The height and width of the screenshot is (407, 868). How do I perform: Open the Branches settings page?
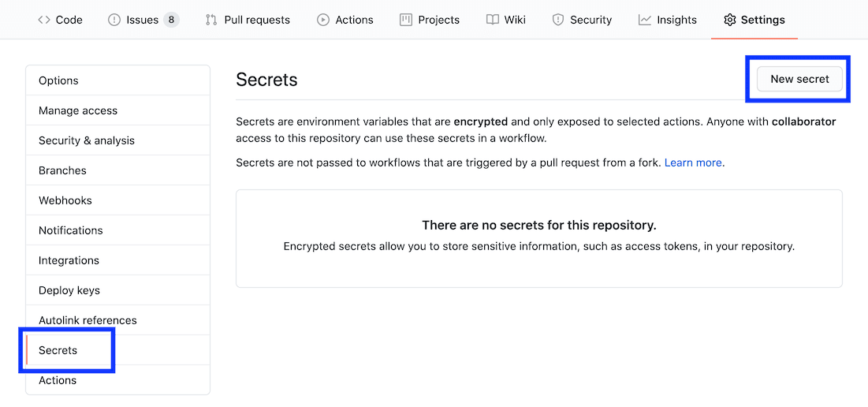click(62, 170)
